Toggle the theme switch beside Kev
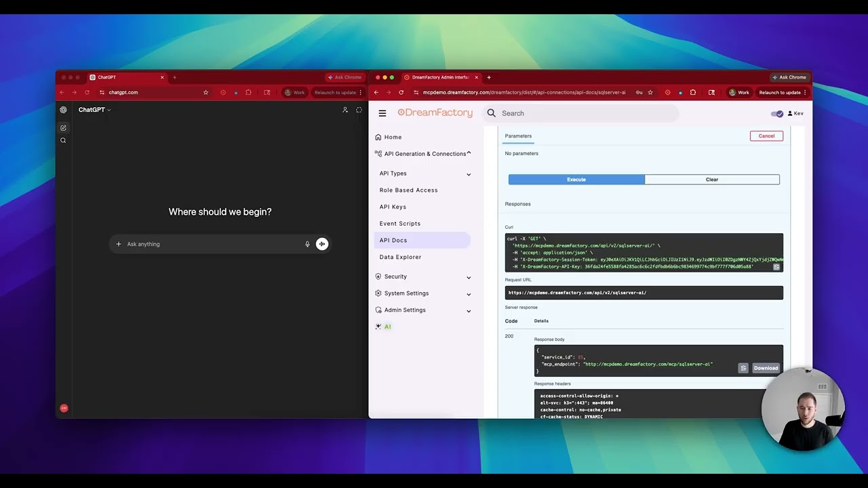 pyautogui.click(x=777, y=113)
